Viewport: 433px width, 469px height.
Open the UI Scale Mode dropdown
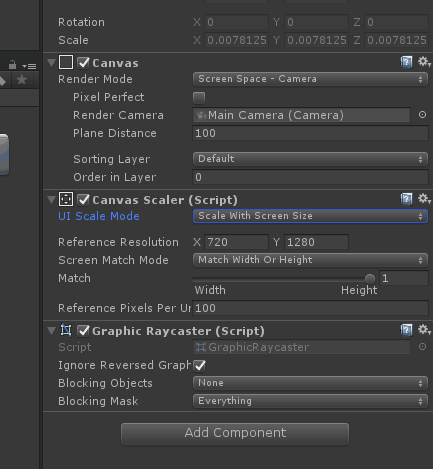coord(310,216)
